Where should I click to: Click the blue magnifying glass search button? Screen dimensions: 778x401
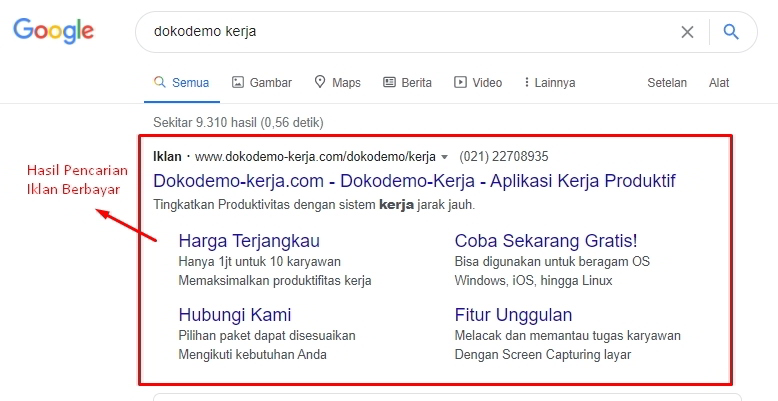731,32
